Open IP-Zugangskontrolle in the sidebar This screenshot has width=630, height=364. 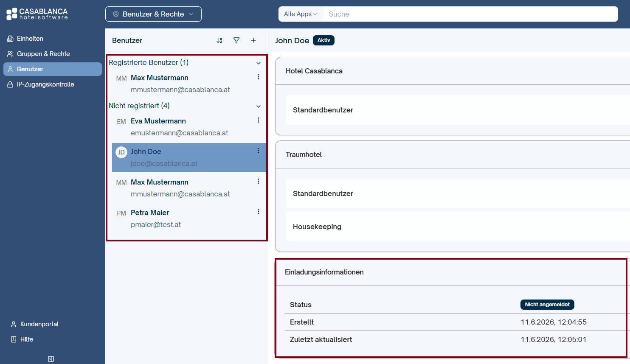coord(53,84)
